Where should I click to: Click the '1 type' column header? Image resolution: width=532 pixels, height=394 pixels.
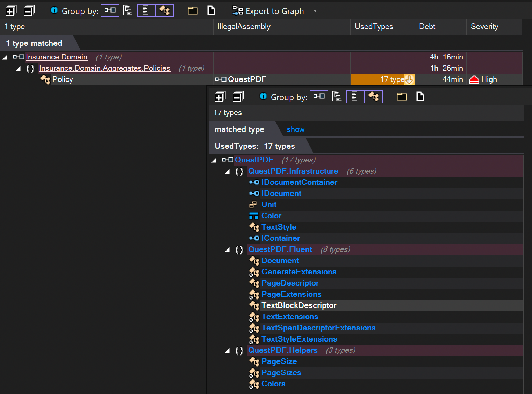(x=107, y=27)
